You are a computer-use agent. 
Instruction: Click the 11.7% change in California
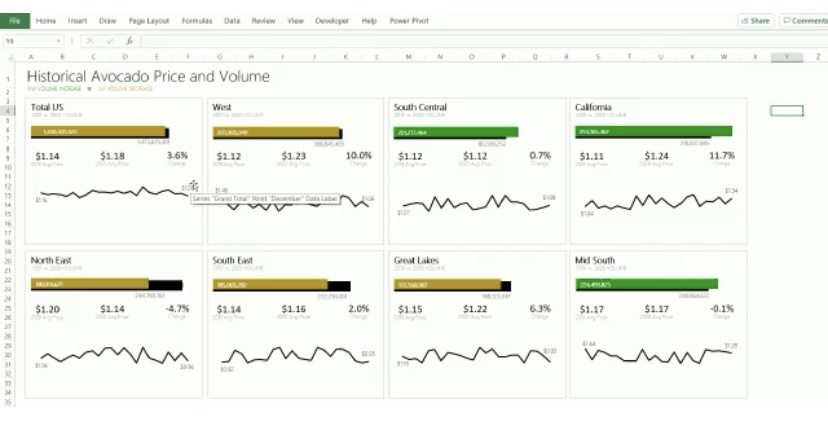click(722, 156)
